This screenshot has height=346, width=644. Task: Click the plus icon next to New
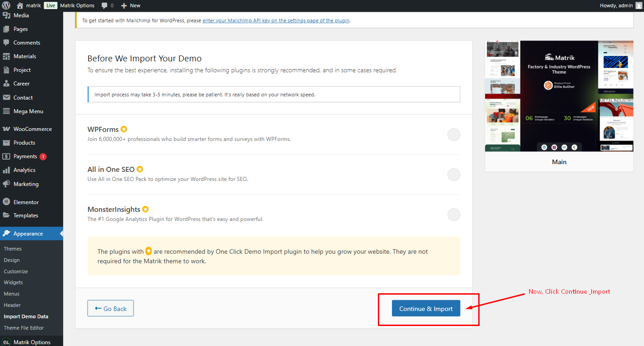pyautogui.click(x=124, y=5)
